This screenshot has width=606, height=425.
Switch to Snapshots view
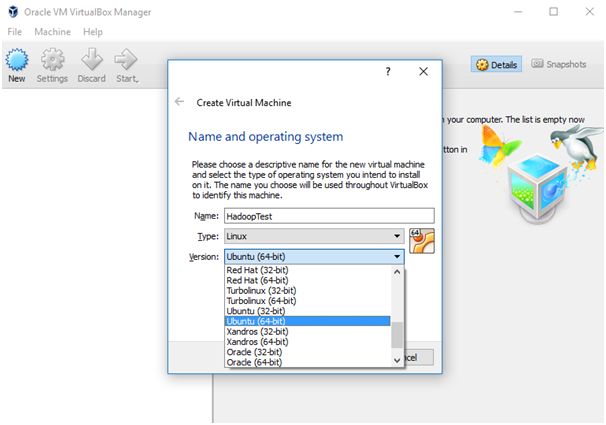[x=559, y=64]
